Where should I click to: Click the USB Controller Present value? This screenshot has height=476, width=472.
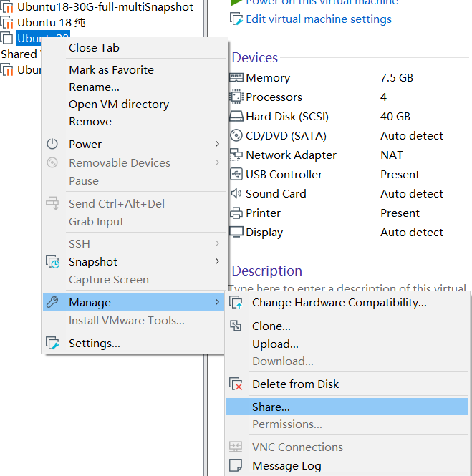pos(400,174)
